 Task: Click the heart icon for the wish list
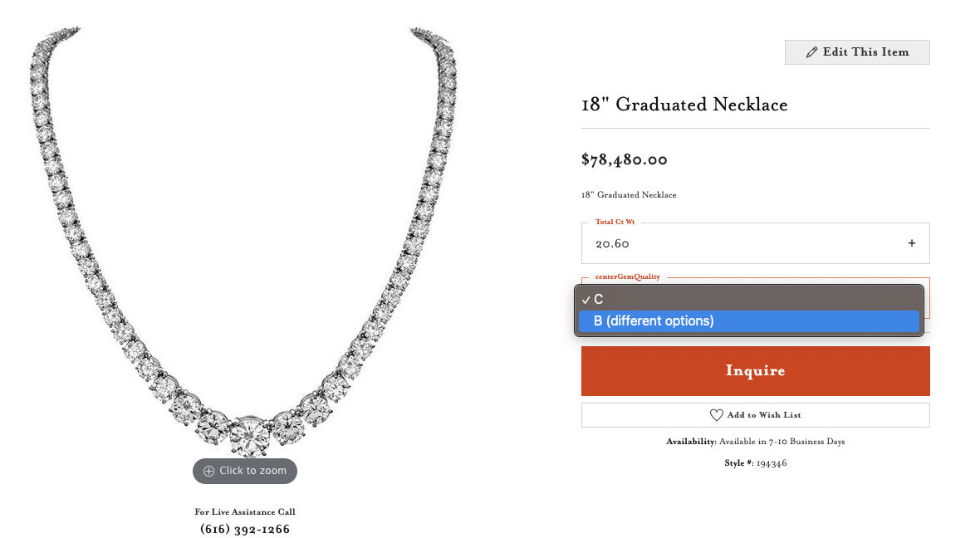(716, 415)
